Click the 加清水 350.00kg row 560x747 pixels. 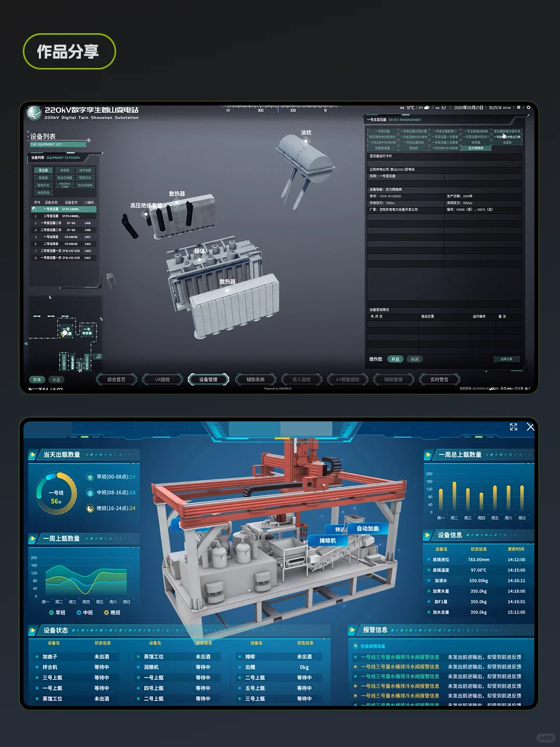click(x=479, y=581)
